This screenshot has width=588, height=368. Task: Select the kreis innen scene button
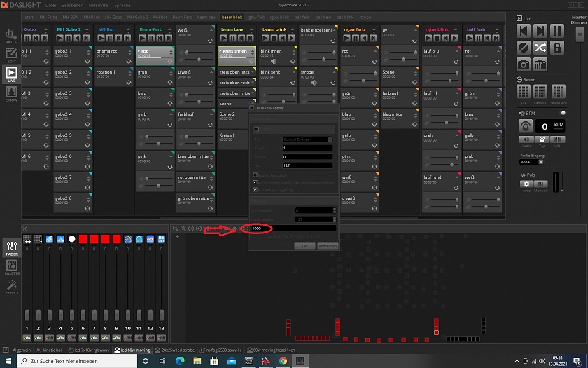pyautogui.click(x=237, y=55)
